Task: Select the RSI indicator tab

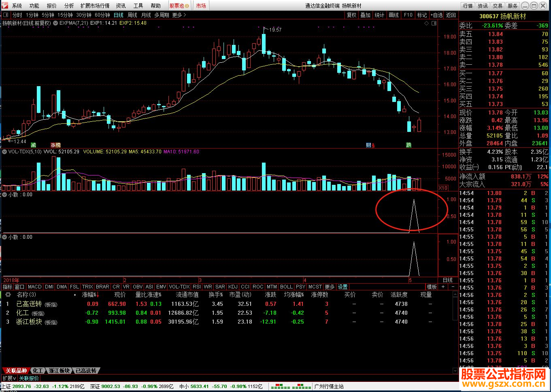Action: pyautogui.click(x=197, y=287)
